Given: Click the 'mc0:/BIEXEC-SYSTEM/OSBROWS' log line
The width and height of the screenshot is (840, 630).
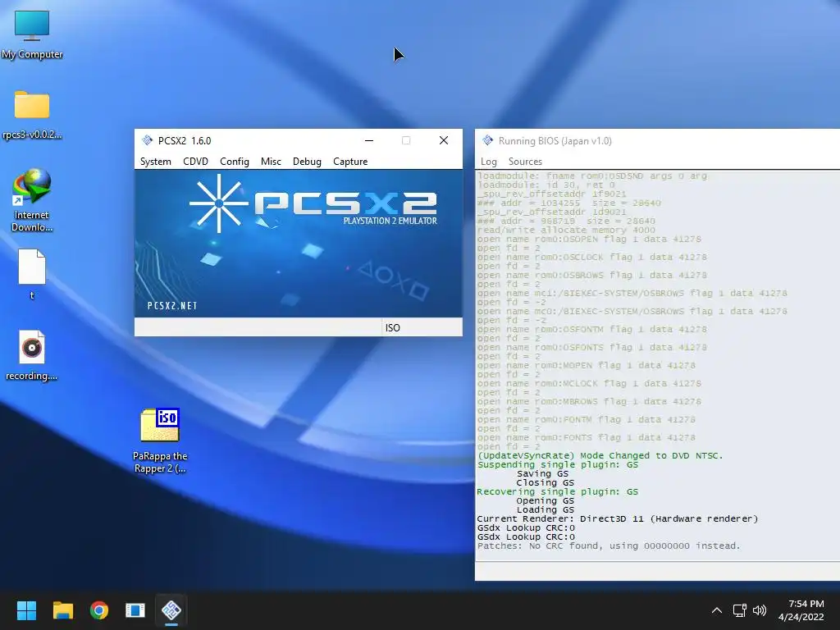Looking at the screenshot, I should click(632, 311).
